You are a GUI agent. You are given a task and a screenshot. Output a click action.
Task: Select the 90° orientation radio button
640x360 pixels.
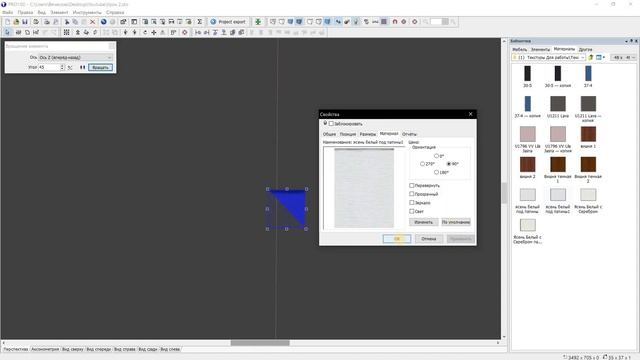click(449, 164)
